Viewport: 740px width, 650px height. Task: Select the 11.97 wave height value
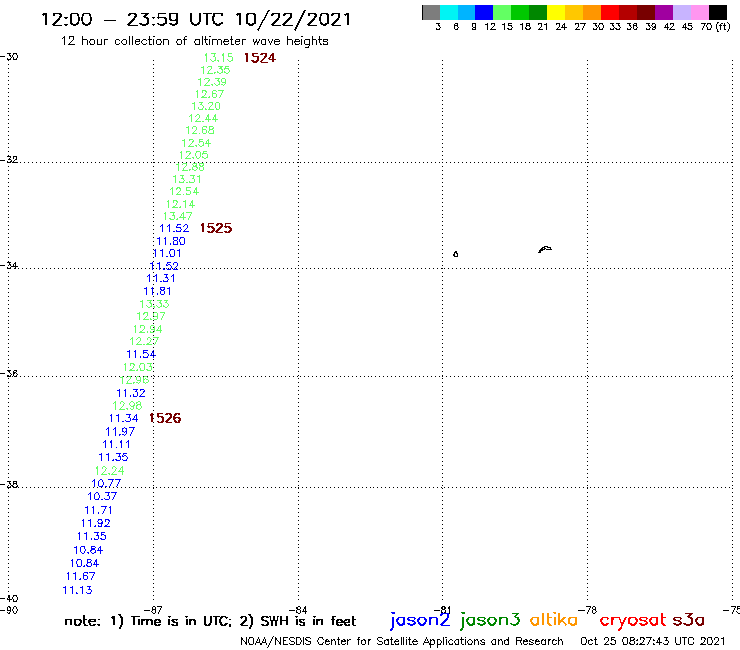(x=120, y=432)
